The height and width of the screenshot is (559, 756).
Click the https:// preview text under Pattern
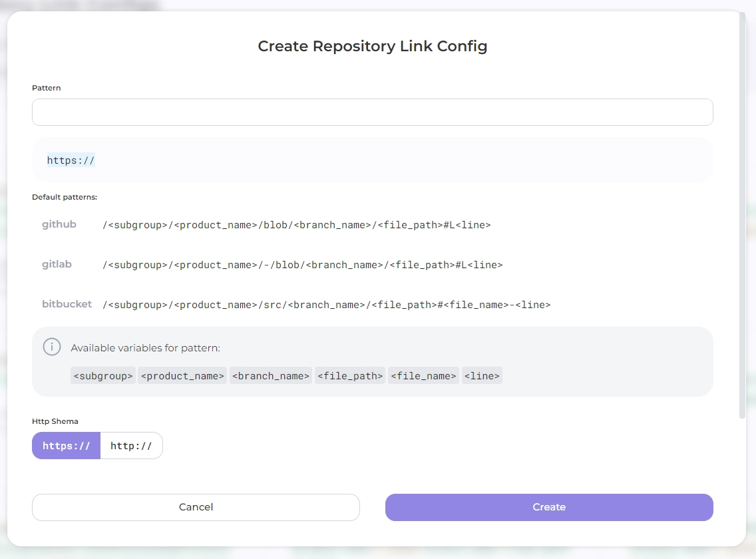pyautogui.click(x=71, y=160)
